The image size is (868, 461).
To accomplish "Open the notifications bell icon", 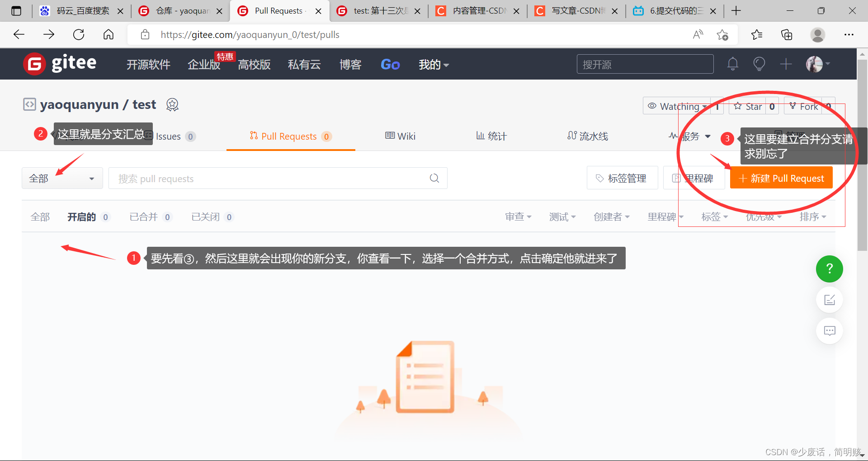I will (x=733, y=64).
